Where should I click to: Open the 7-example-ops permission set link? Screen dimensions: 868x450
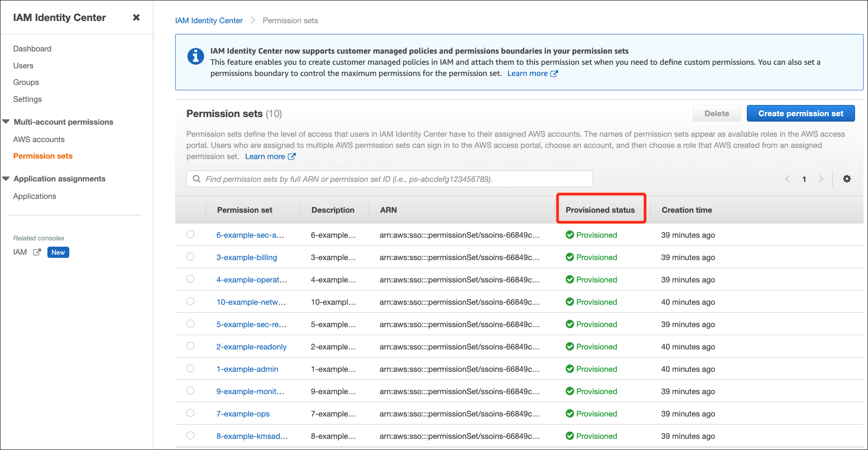coord(243,414)
